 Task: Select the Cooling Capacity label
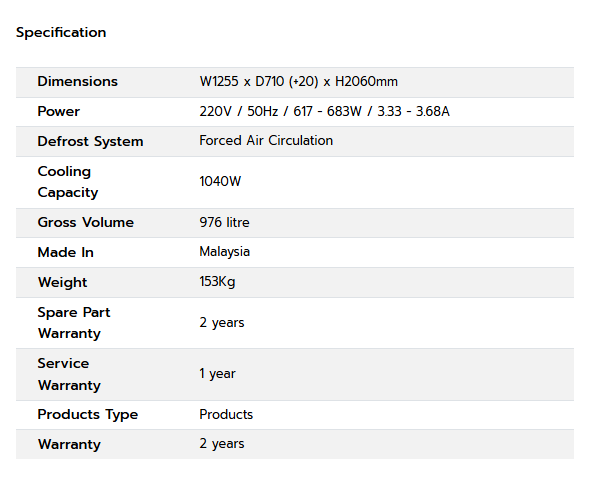pos(68,182)
